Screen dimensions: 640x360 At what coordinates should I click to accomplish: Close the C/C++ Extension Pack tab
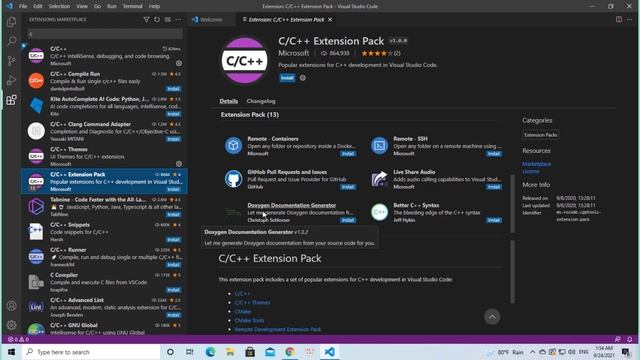[x=330, y=20]
